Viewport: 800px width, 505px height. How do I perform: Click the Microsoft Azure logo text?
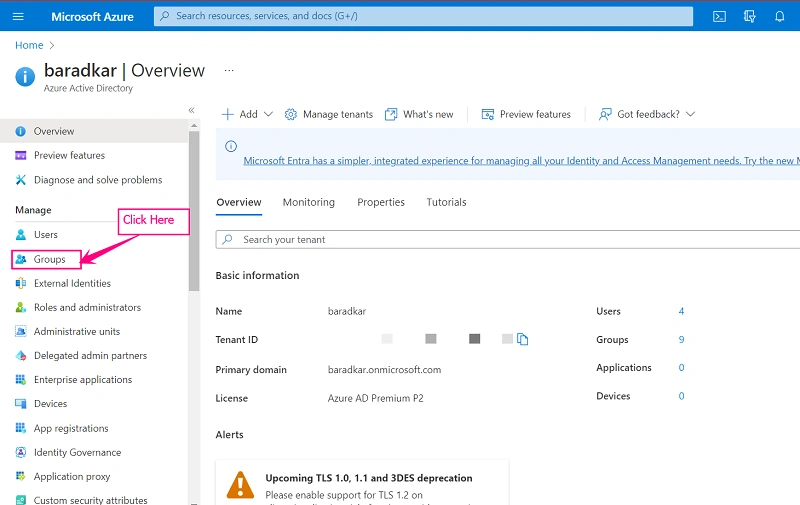pyautogui.click(x=92, y=16)
